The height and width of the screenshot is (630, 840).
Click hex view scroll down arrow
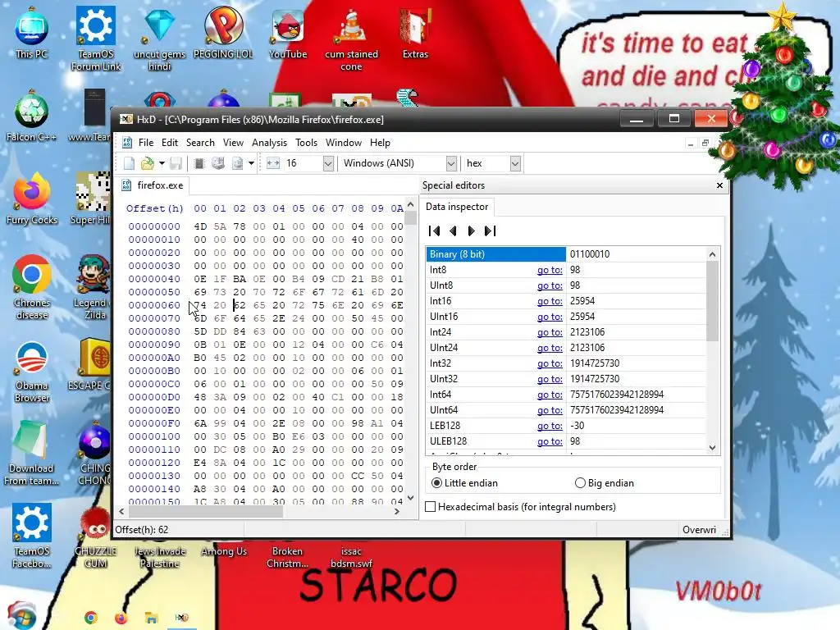[410, 498]
